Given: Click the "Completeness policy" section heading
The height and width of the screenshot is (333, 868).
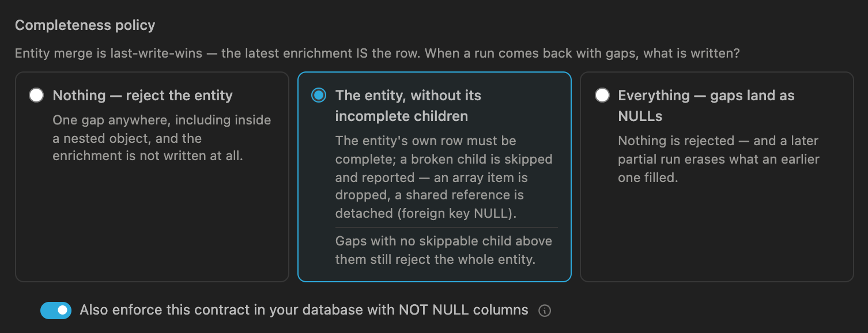Looking at the screenshot, I should [x=85, y=25].
